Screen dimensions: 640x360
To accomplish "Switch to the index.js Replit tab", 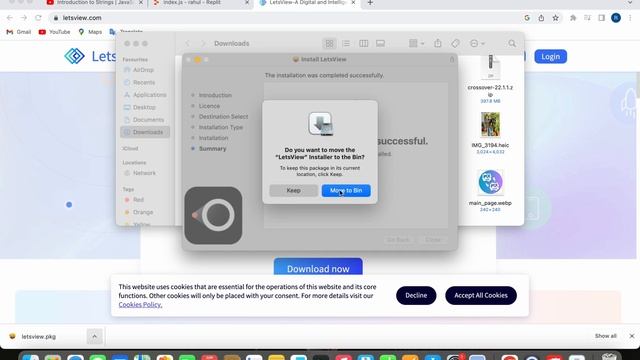I will pos(192,2).
